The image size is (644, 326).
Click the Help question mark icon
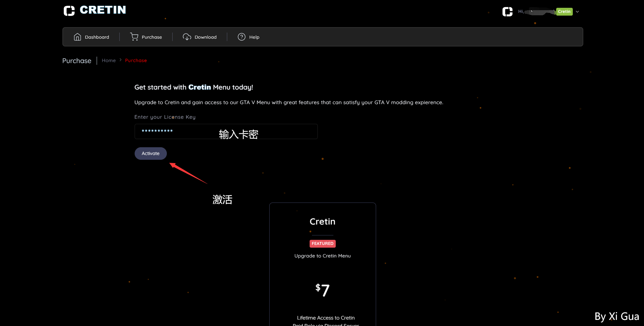click(x=241, y=37)
